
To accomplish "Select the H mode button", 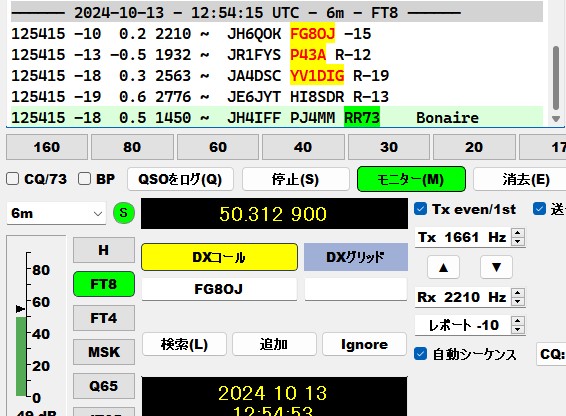I will pos(104,250).
